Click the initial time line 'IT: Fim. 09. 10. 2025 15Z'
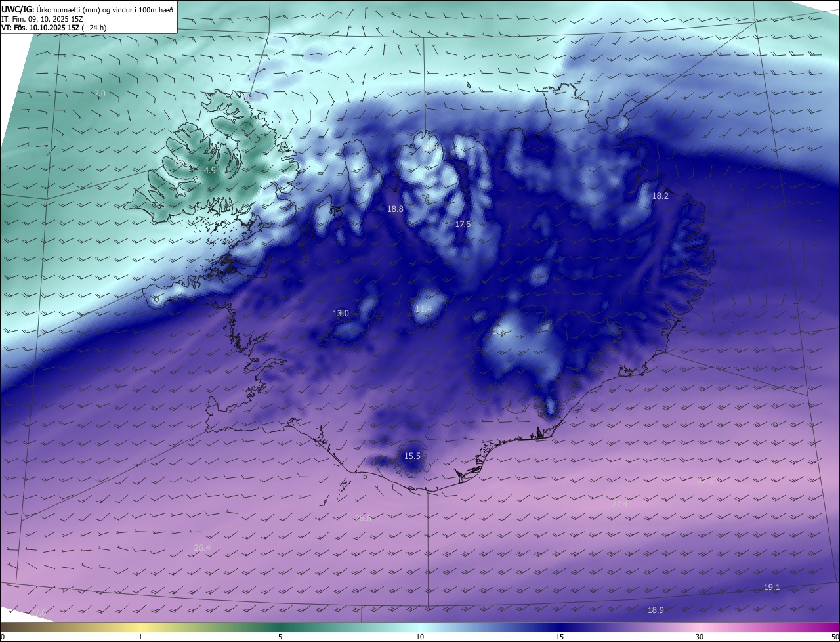 tap(42, 19)
